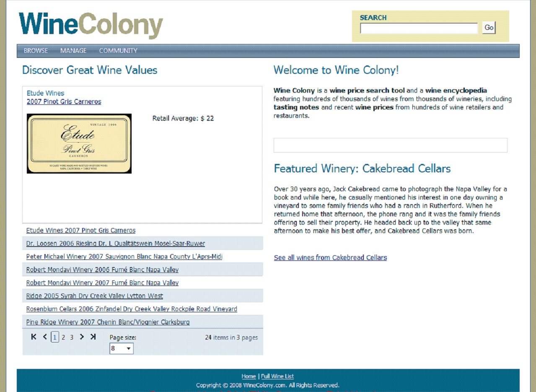The width and height of the screenshot is (536, 392).
Task: Click the Etude Wines heading text
Action: tap(45, 93)
